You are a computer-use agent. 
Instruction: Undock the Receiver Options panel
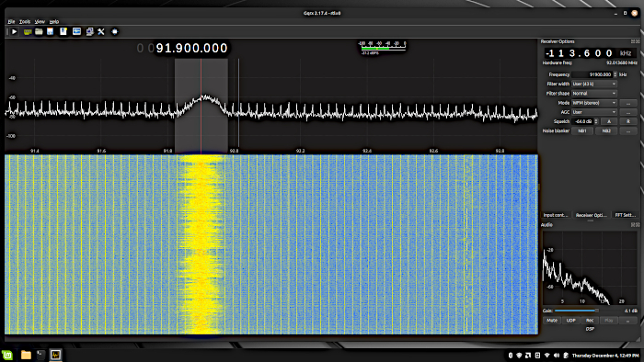pos(633,41)
